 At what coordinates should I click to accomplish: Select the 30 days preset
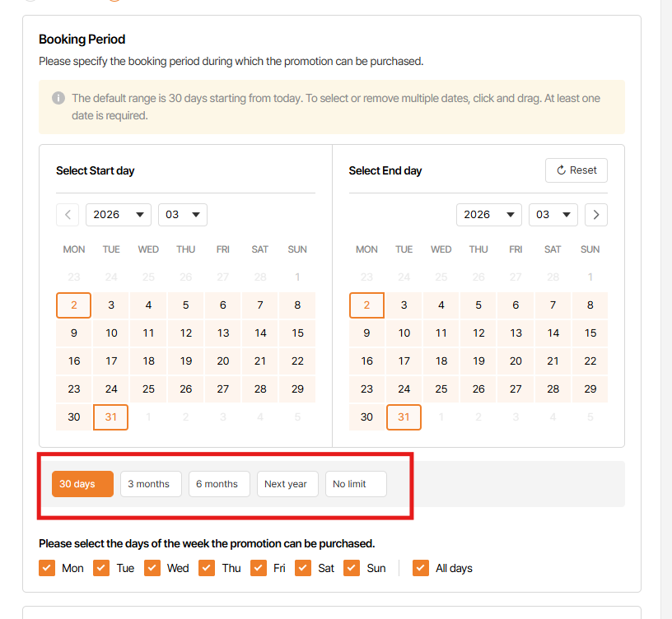pos(82,484)
